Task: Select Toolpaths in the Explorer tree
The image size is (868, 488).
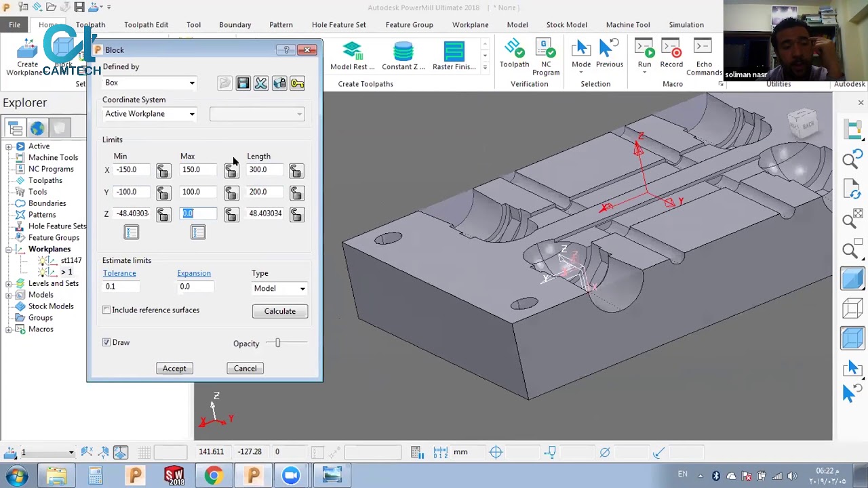Action: point(45,181)
